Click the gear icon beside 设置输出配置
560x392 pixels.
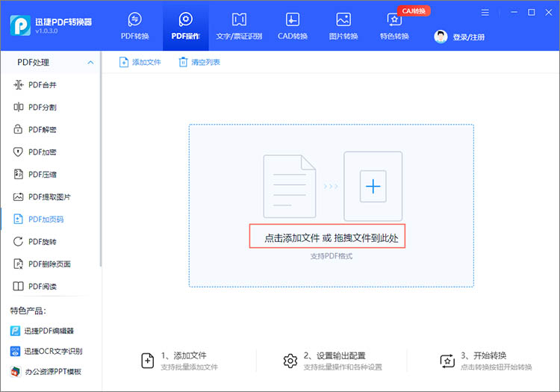pos(290,361)
